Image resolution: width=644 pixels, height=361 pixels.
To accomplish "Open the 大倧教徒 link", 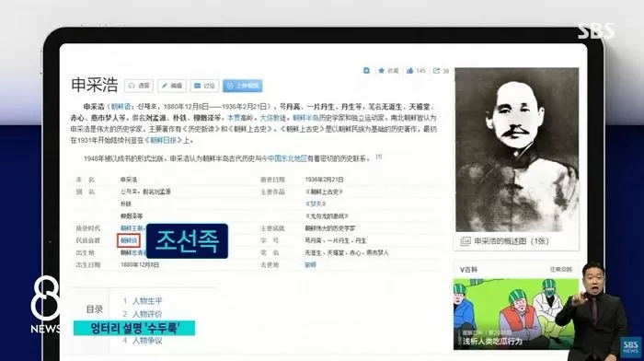I will click(x=274, y=118).
